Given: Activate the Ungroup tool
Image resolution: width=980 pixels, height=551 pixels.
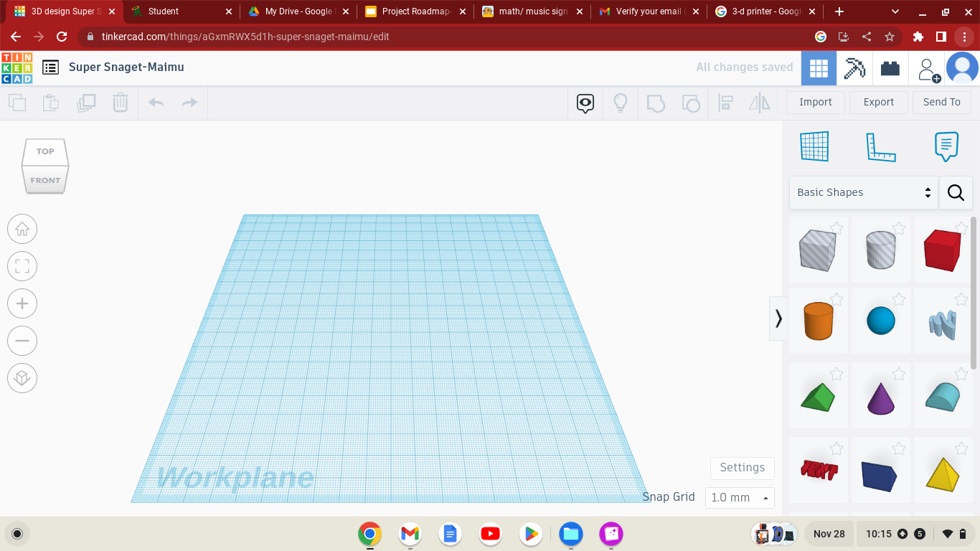Looking at the screenshot, I should 691,103.
